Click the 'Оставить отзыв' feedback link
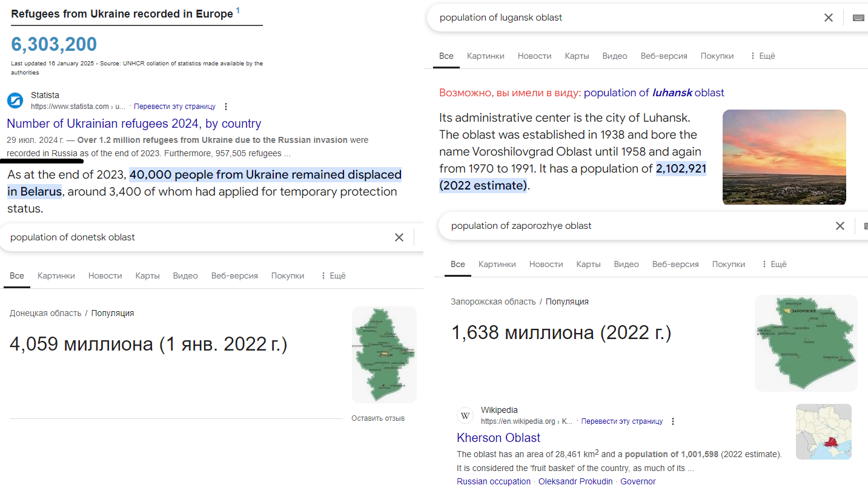This screenshot has height=488, width=868. (378, 418)
